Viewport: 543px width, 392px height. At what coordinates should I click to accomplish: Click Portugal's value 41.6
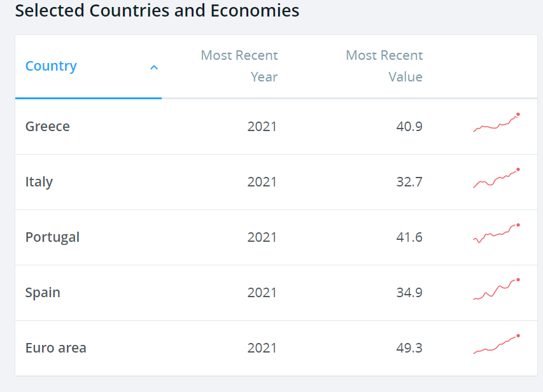409,237
